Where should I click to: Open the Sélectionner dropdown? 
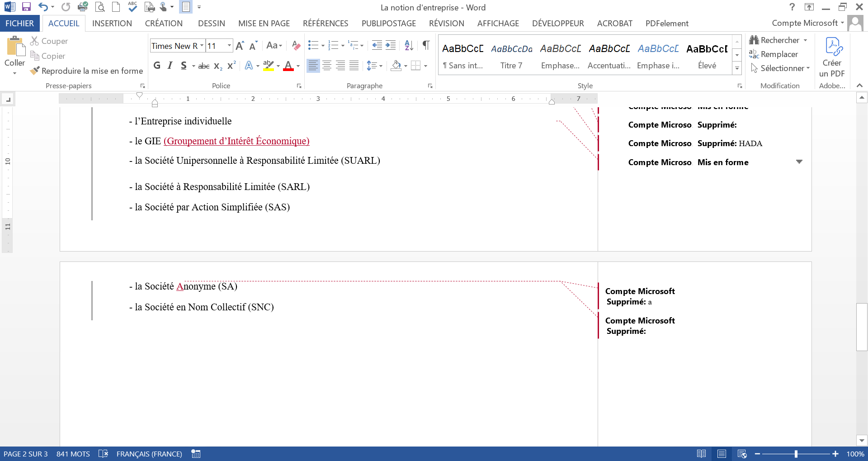point(780,68)
